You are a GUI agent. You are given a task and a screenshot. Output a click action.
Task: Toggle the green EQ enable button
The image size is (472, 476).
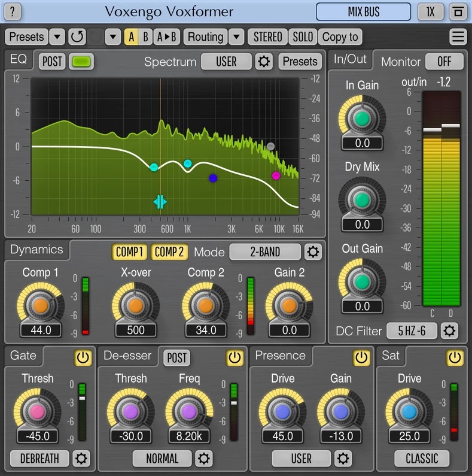81,62
